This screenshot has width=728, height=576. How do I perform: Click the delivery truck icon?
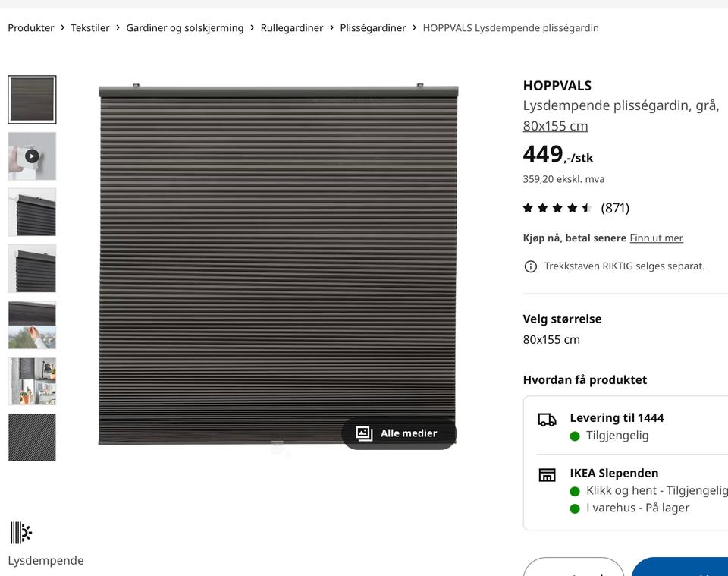tap(547, 420)
